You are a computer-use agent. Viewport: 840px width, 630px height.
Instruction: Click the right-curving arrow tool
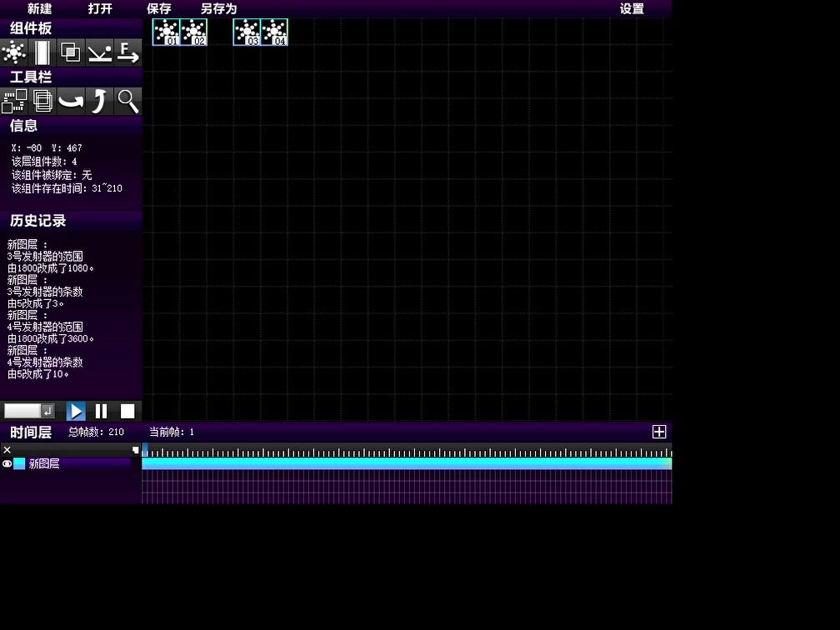pos(71,101)
